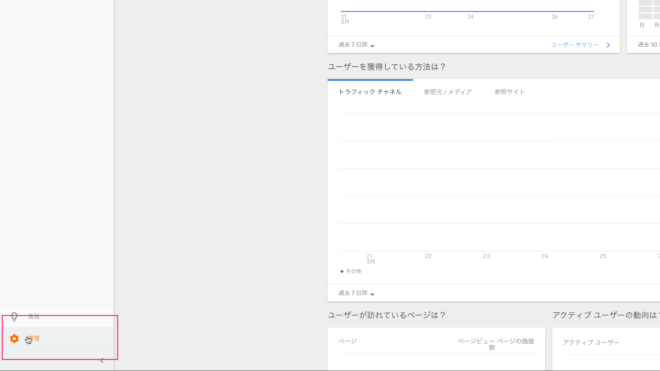Open the 過去 7 日間 dropdown in users card
The image size is (660, 371).
[x=357, y=45]
